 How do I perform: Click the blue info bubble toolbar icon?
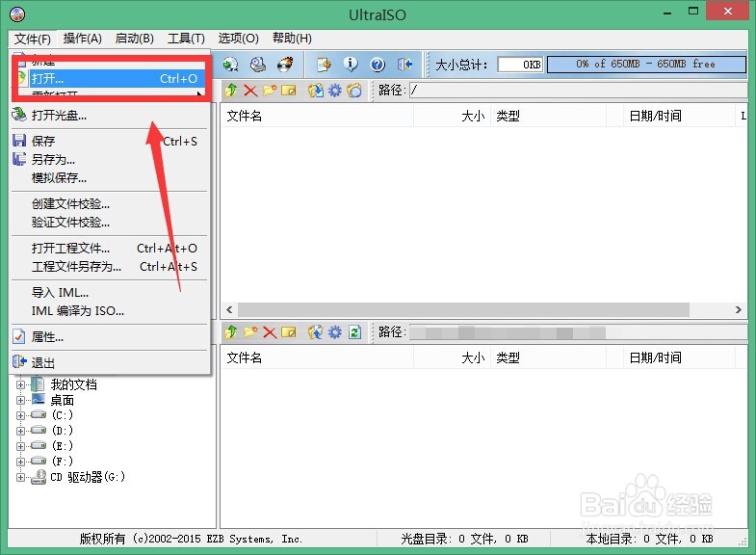[x=351, y=65]
